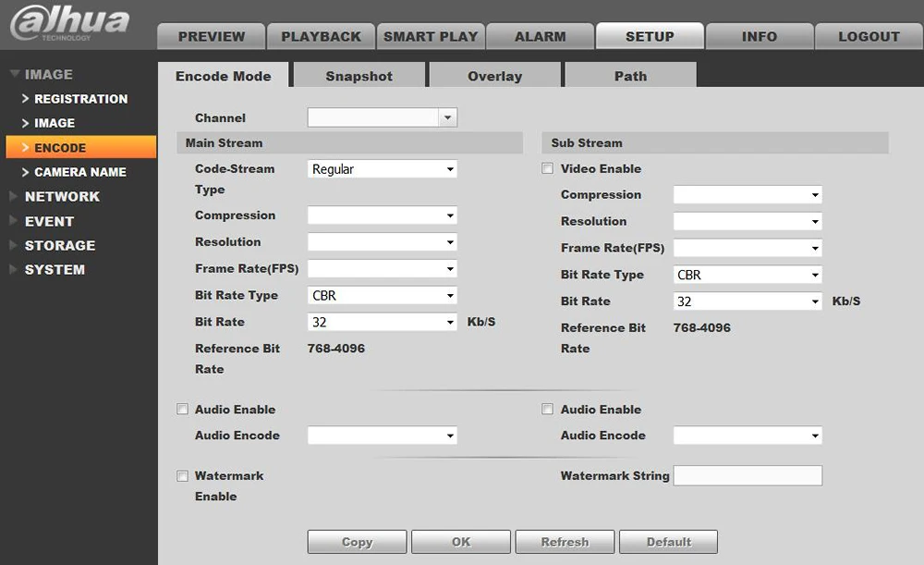Screen dimensions: 924x565
Task: Open Main Stream Audio Encode dropdown
Action: pos(382,436)
